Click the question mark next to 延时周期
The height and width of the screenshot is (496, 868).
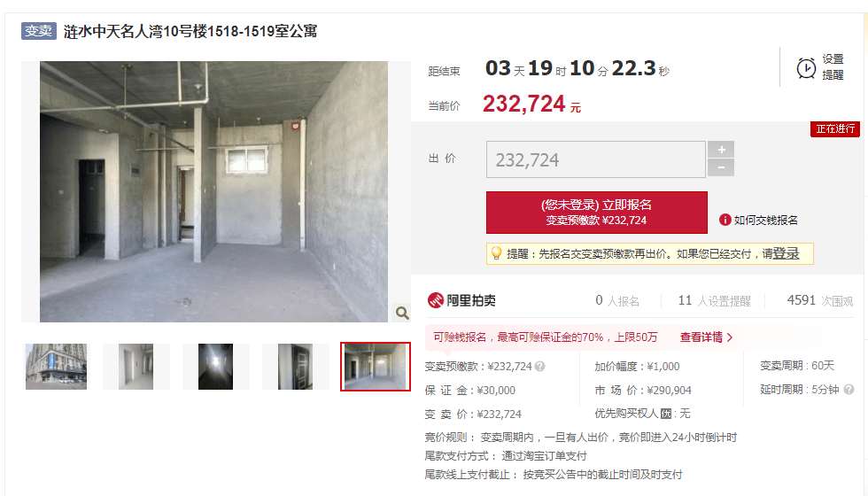coord(849,389)
